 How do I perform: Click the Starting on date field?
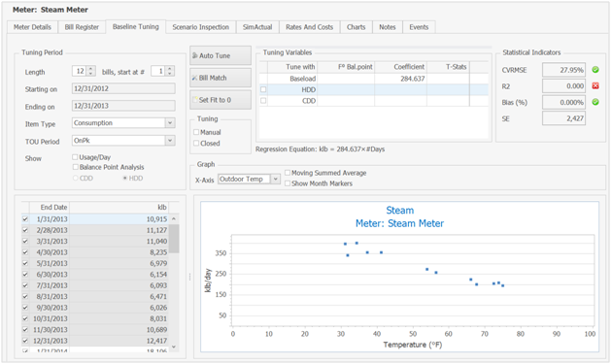(x=123, y=88)
